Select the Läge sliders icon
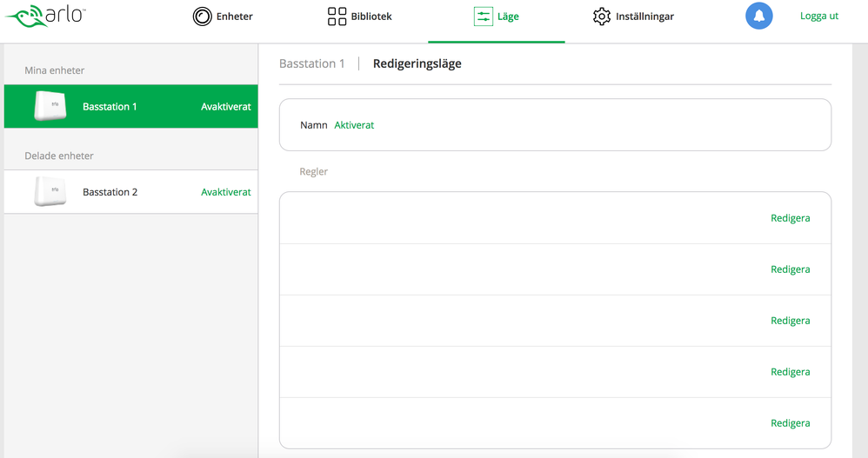 484,17
